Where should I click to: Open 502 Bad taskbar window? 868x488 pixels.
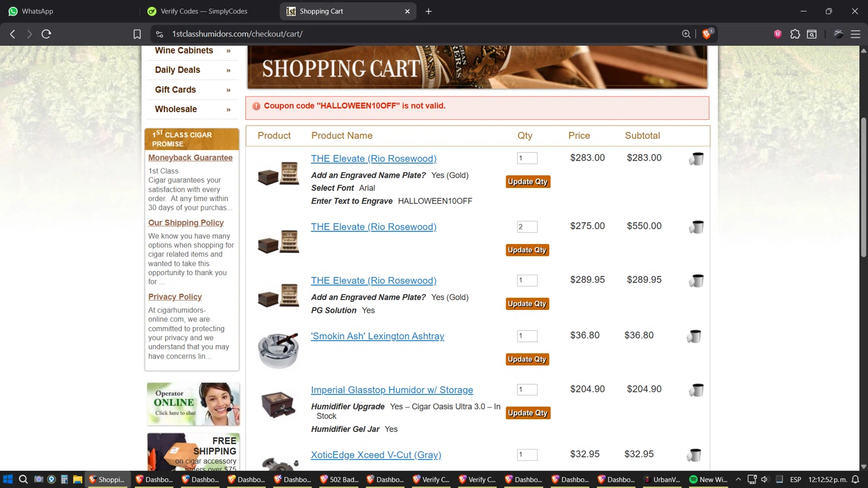pyautogui.click(x=340, y=479)
